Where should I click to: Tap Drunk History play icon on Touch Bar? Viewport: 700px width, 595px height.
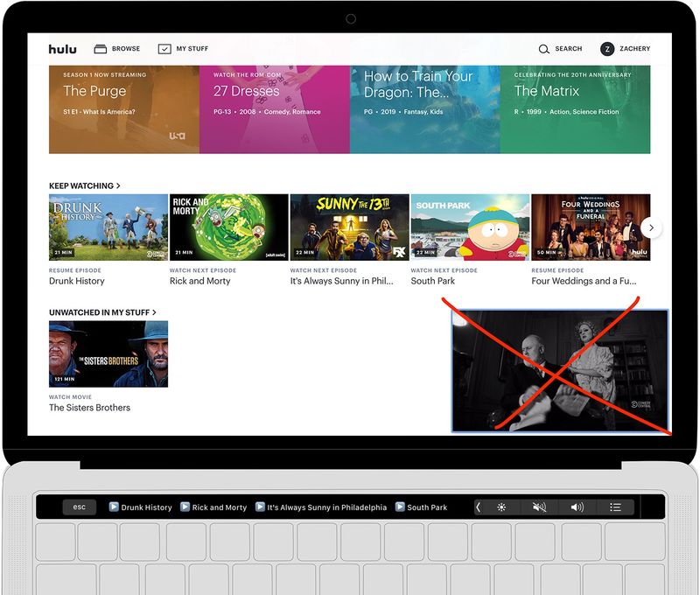(114, 507)
